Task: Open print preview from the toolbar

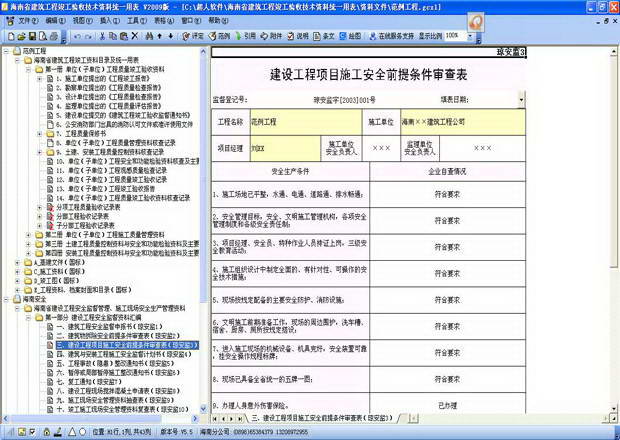Action: 43,36
